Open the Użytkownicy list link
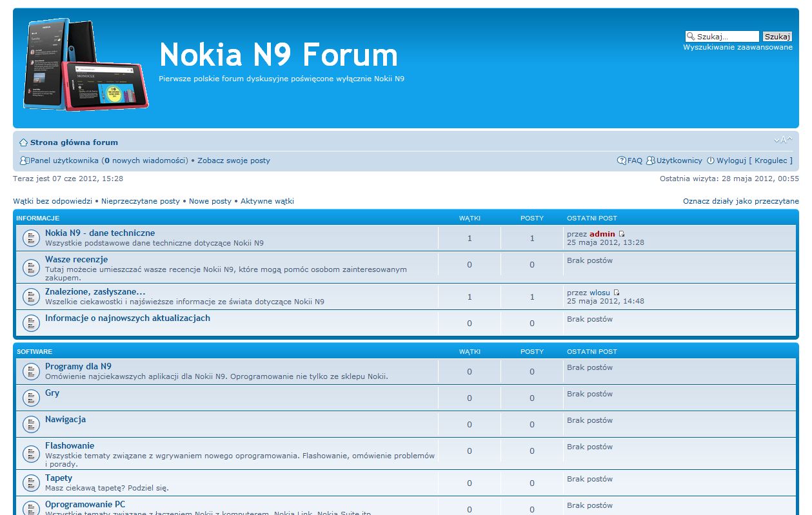 coord(679,160)
